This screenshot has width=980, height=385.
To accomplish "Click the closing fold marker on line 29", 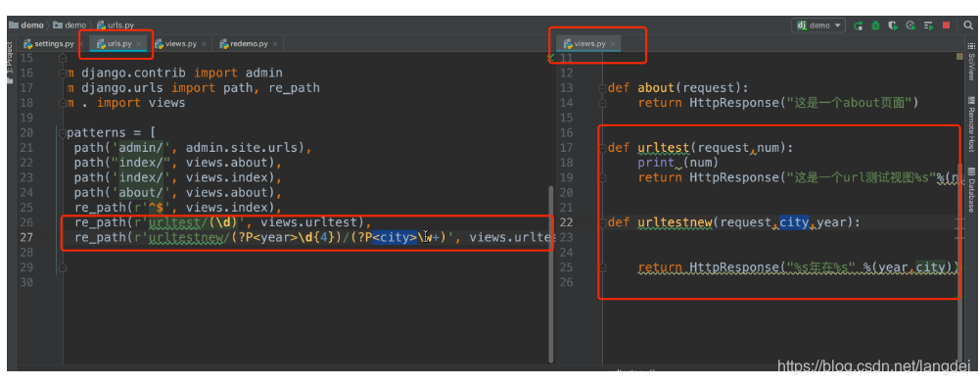I will point(62,267).
